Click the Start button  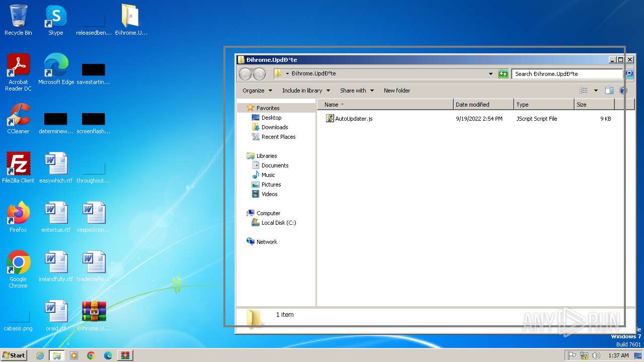point(14,355)
